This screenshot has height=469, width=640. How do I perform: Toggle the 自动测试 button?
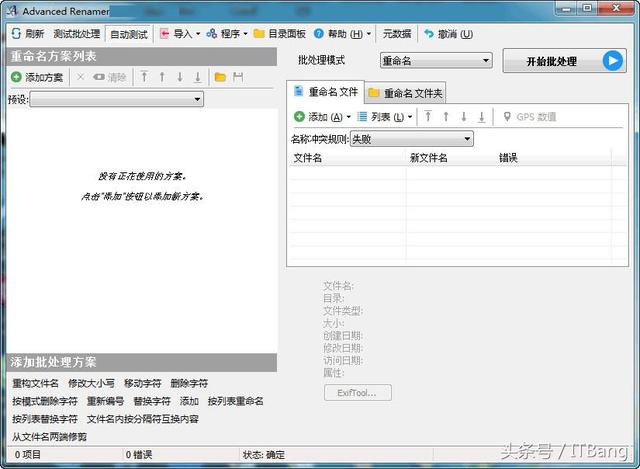[129, 34]
